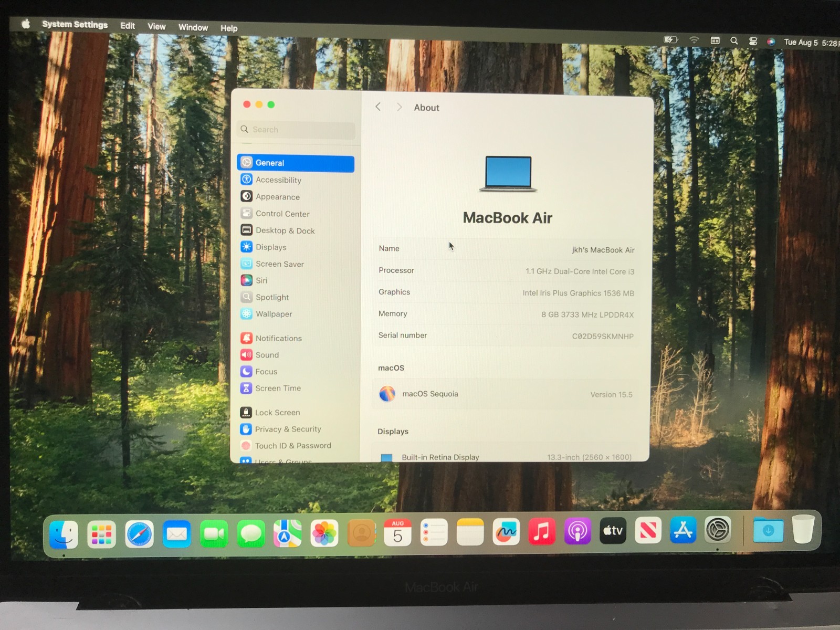Open Privacy & Security settings
This screenshot has width=840, height=630.
(x=288, y=429)
